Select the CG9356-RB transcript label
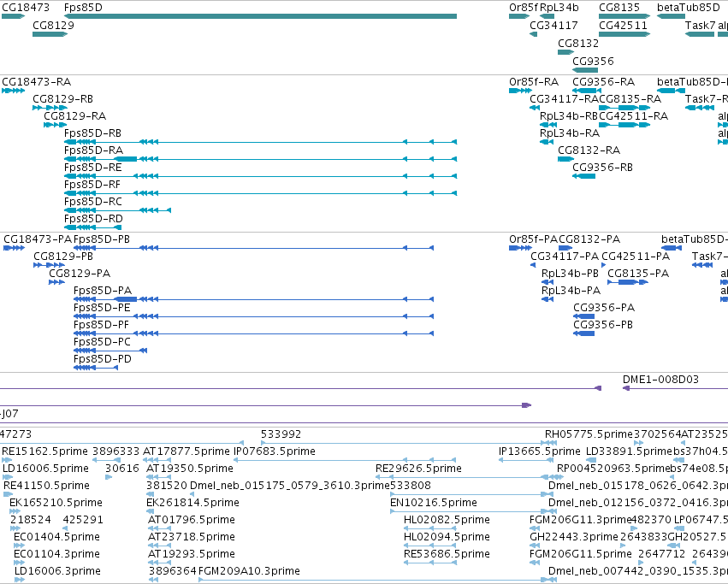Image resolution: width=728 pixels, height=584 pixels. (x=602, y=168)
